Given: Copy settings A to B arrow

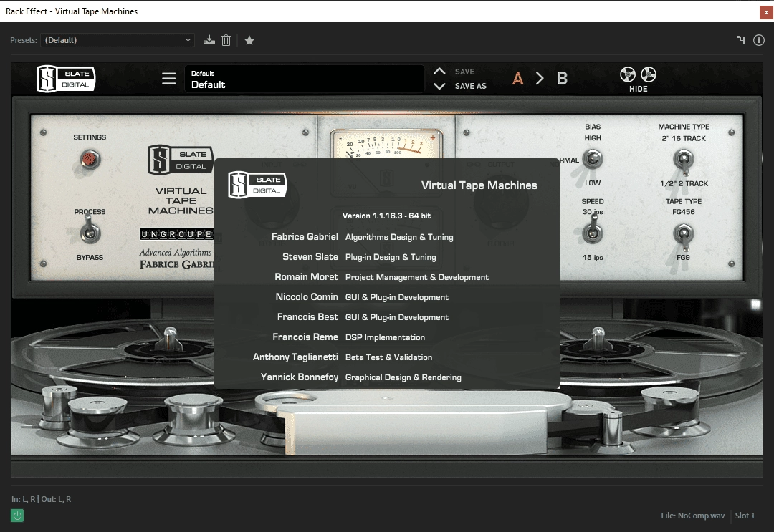Looking at the screenshot, I should coord(540,78).
